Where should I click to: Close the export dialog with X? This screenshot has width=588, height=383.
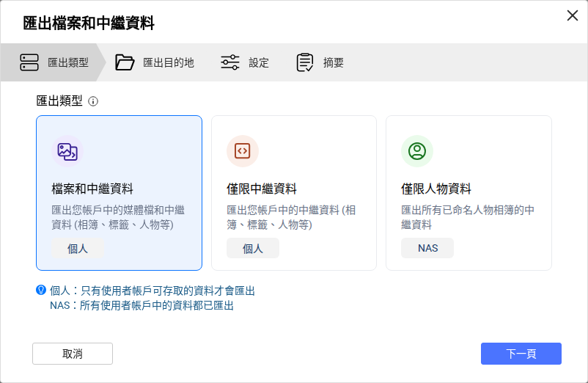(x=573, y=15)
